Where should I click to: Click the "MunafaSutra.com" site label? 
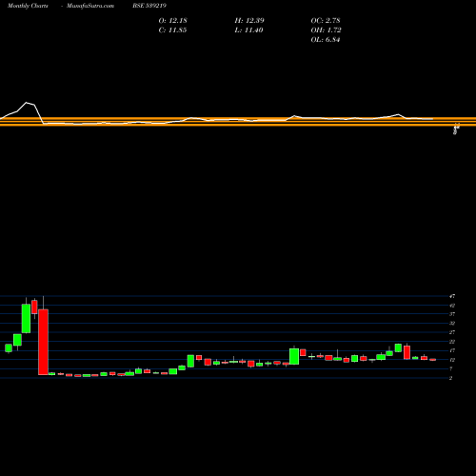pos(90,6)
